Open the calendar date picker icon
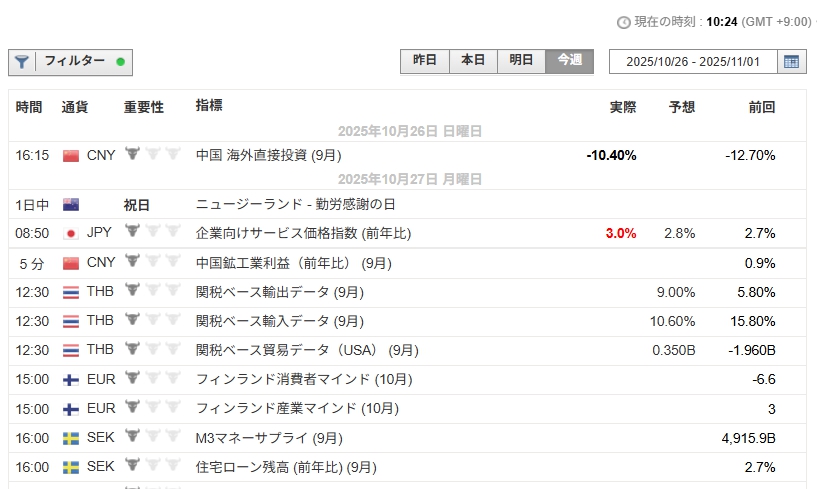 tap(791, 62)
